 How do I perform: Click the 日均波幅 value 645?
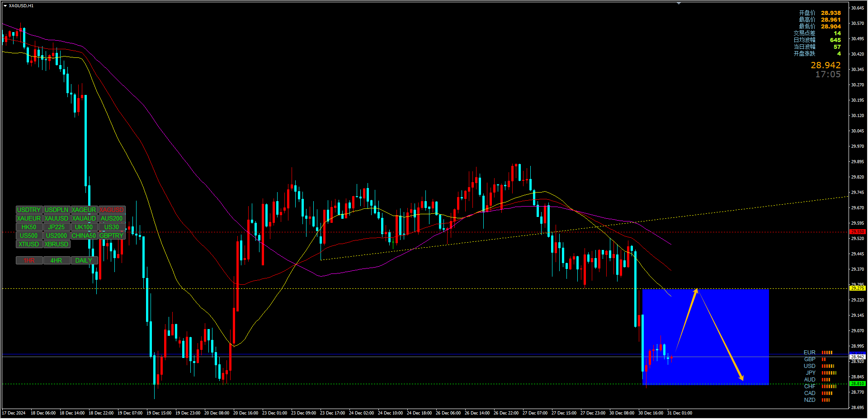835,40
